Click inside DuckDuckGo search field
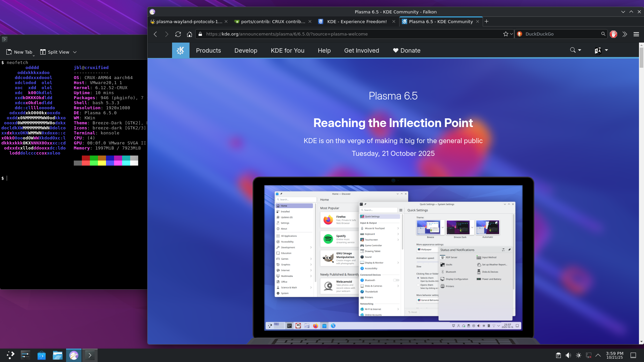The image size is (644, 362). point(560,34)
